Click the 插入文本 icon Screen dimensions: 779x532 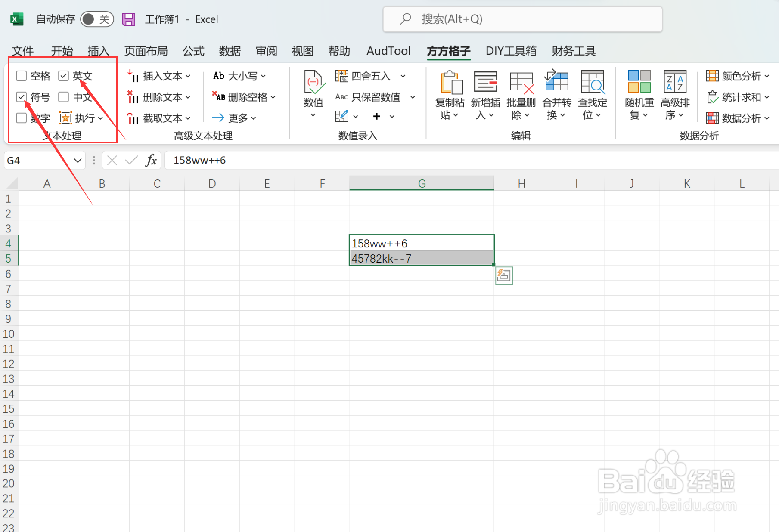point(133,76)
